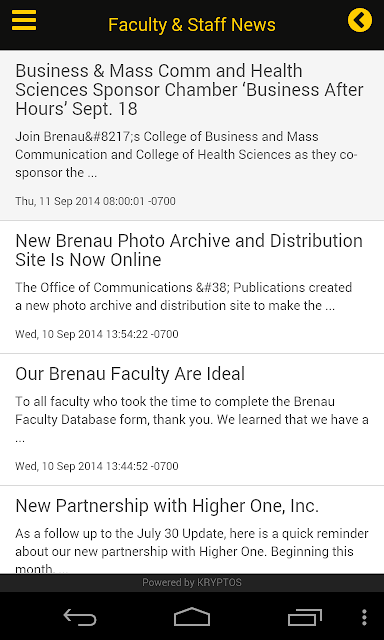
Task: Select summary starting 'Join Brenau's College of Business'
Action: click(x=186, y=154)
